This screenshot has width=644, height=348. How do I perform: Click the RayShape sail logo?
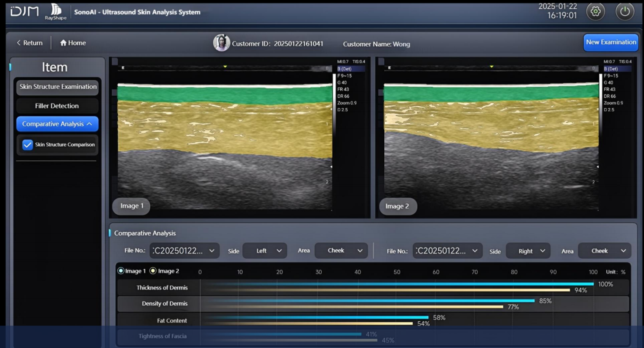pyautogui.click(x=56, y=10)
